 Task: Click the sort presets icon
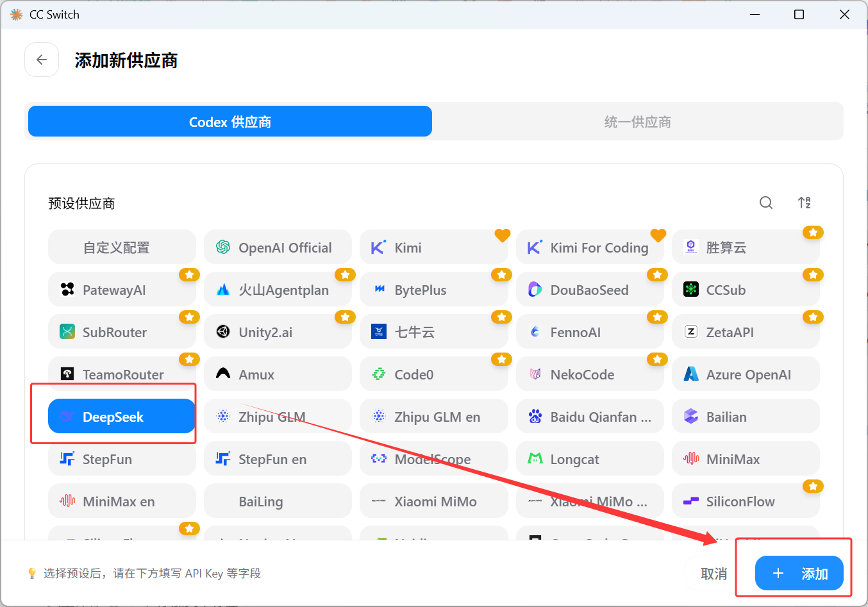805,203
